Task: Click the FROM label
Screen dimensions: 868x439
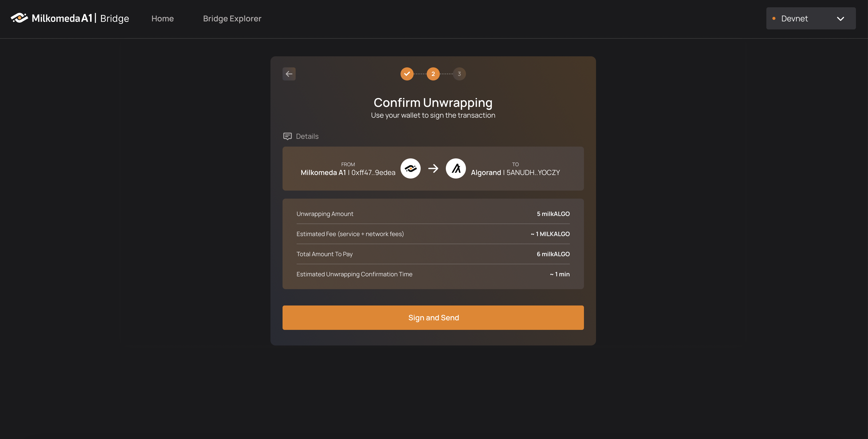Action: point(348,164)
